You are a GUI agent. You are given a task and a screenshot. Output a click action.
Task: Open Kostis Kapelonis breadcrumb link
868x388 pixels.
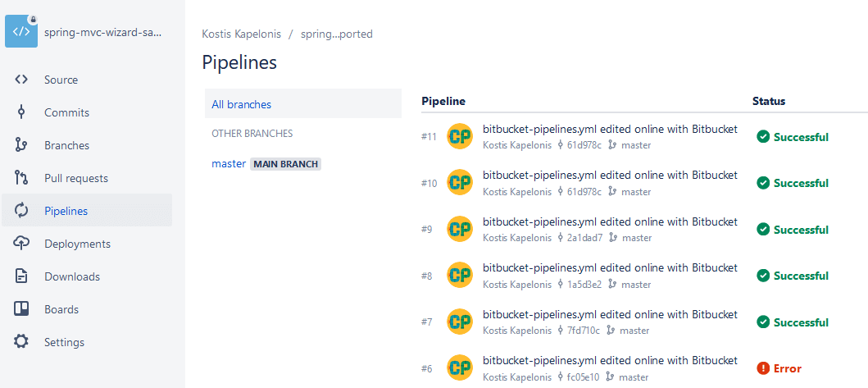coord(241,34)
